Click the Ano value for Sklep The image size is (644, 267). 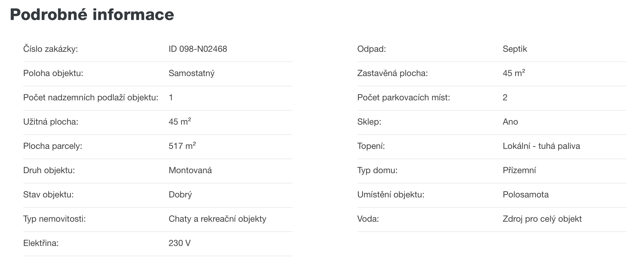(510, 122)
